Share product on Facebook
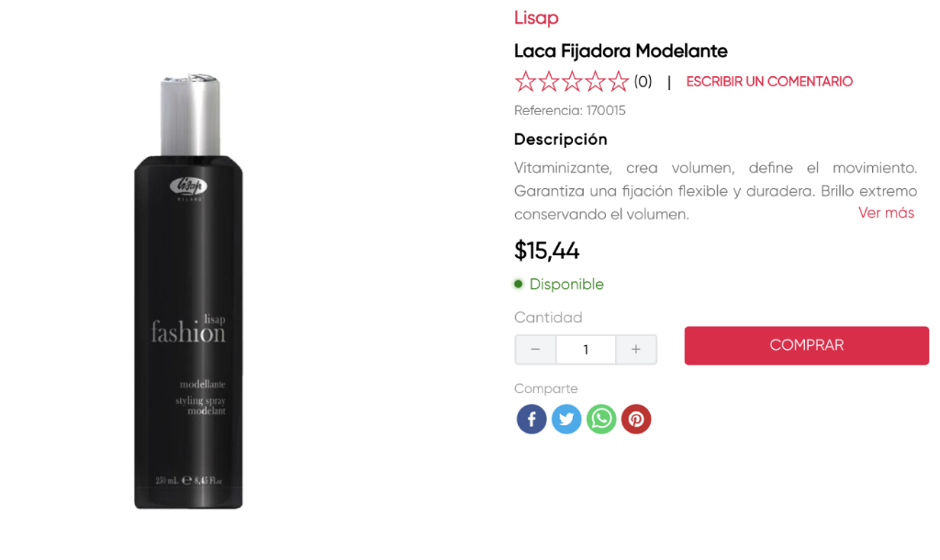This screenshot has width=940, height=560. click(x=532, y=420)
